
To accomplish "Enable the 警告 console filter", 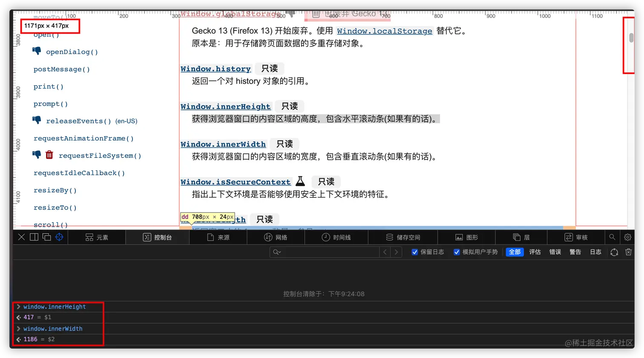I will coord(575,252).
